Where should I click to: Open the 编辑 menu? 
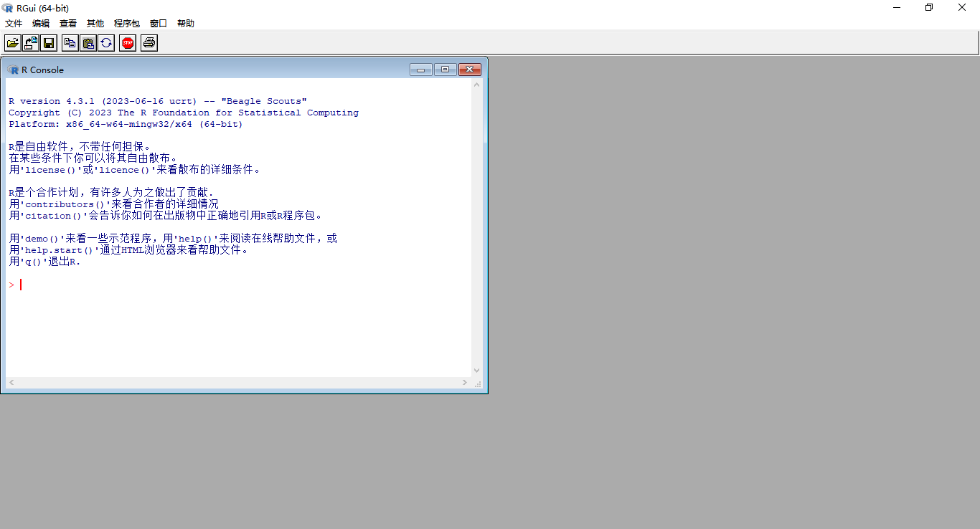click(x=41, y=23)
